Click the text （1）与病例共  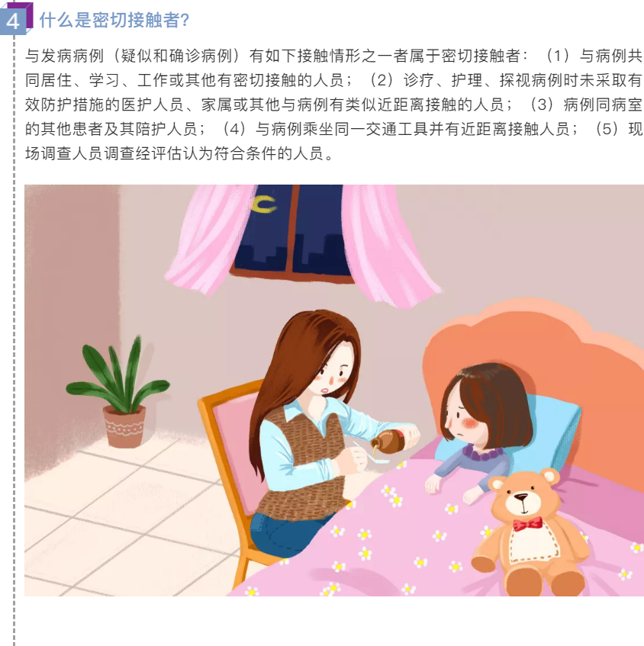tap(592, 56)
